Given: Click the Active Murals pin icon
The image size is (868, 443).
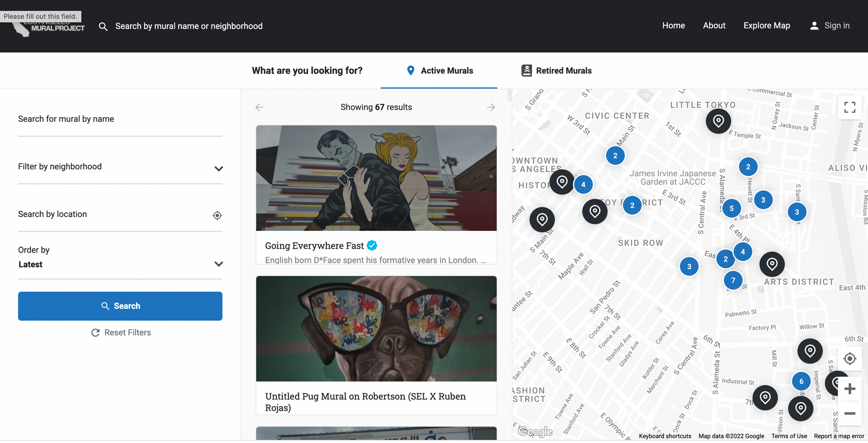Looking at the screenshot, I should (x=411, y=70).
